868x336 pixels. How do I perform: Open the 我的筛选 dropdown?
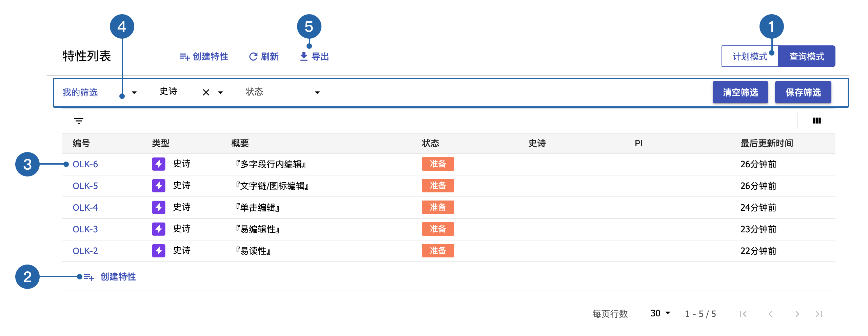coord(100,92)
